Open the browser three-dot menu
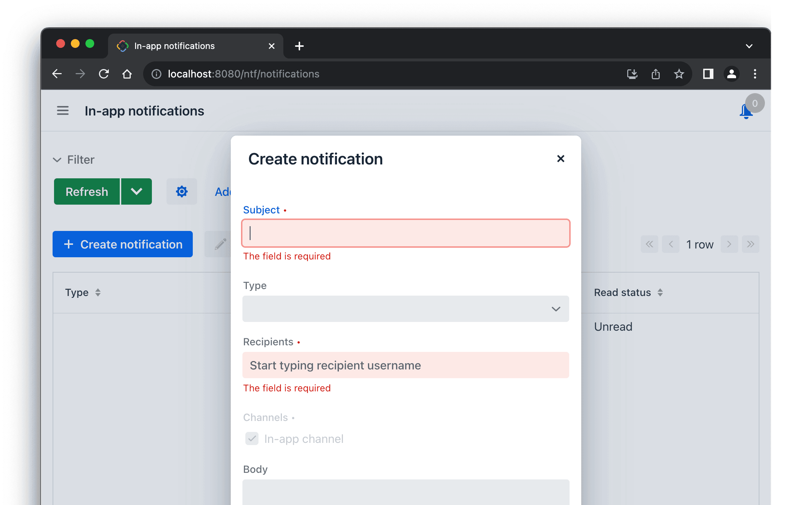Screen dimensions: 812x505 pos(755,74)
